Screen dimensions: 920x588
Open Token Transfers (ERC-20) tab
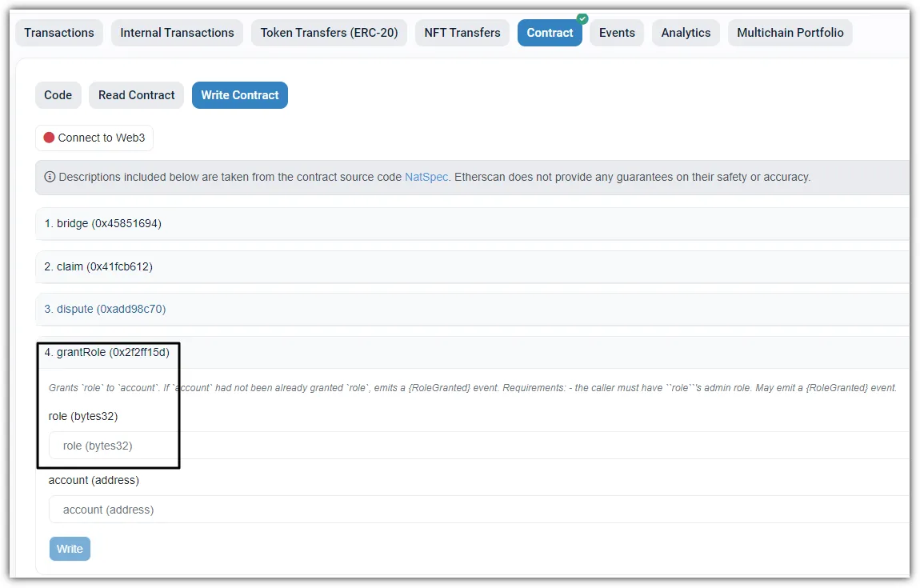click(x=329, y=33)
